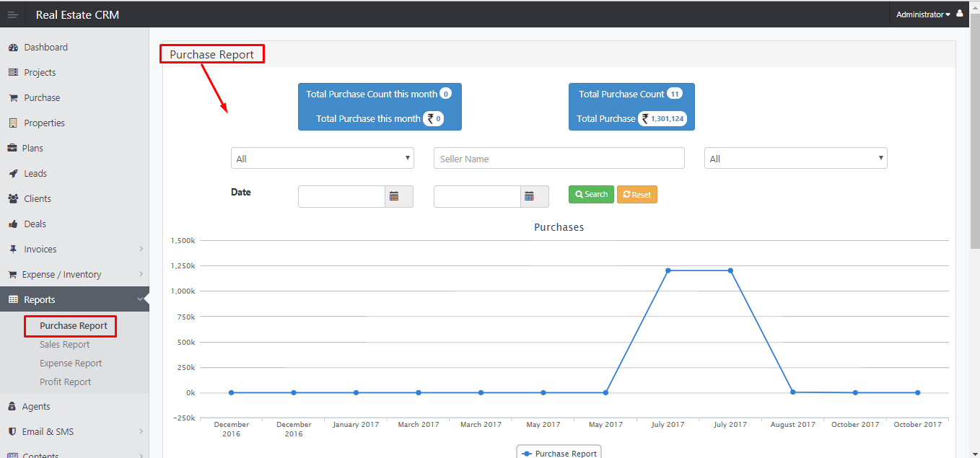This screenshot has width=980, height=458.
Task: Click the Properties building icon
Action: [x=13, y=123]
